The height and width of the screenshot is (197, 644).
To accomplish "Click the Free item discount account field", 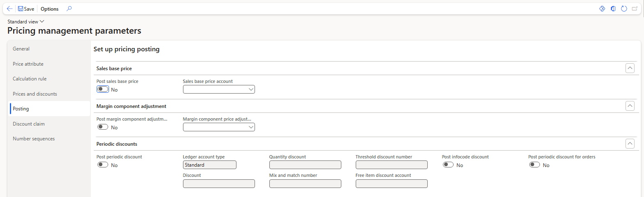I will 391,184.
